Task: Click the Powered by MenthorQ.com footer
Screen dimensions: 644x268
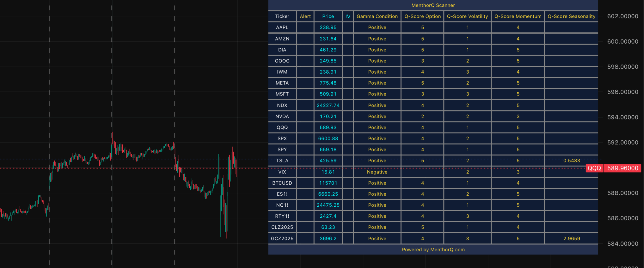Action: (433, 249)
